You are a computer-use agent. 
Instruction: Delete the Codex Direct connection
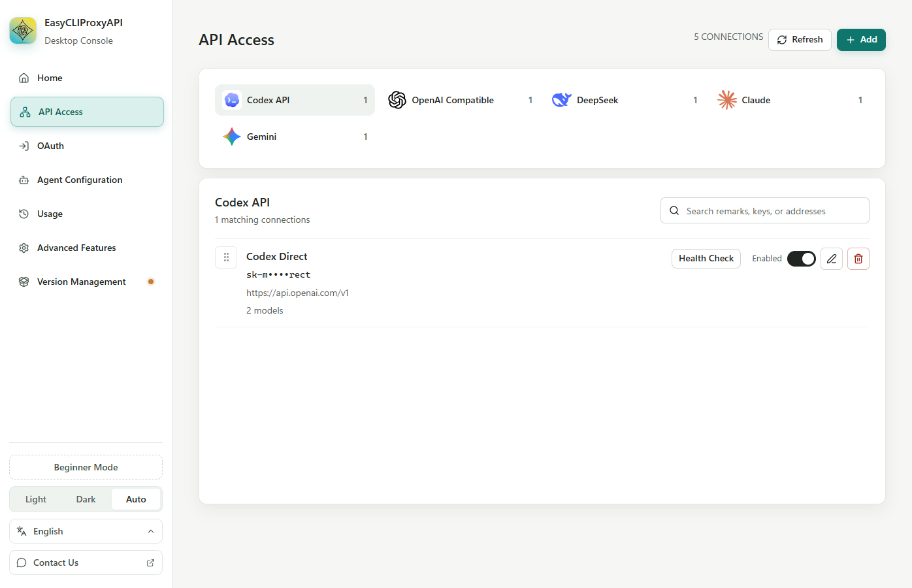pos(858,259)
